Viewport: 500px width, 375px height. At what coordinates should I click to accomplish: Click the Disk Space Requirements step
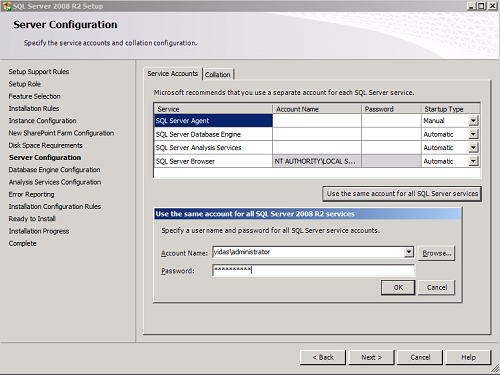click(45, 145)
